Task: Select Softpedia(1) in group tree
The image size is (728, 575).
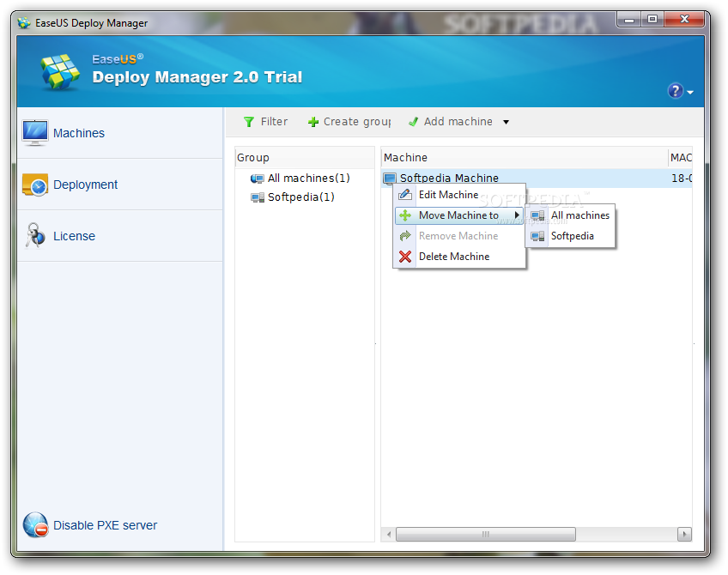Action: point(300,197)
